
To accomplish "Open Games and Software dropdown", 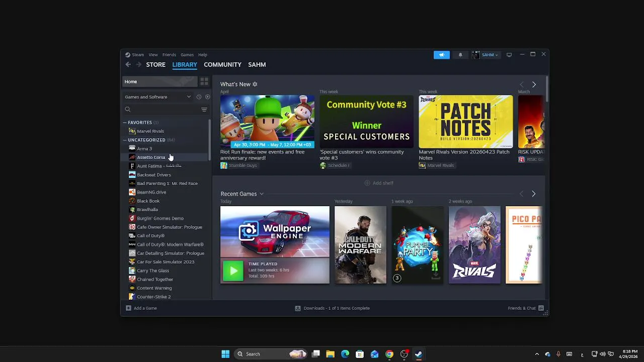I will [x=157, y=97].
